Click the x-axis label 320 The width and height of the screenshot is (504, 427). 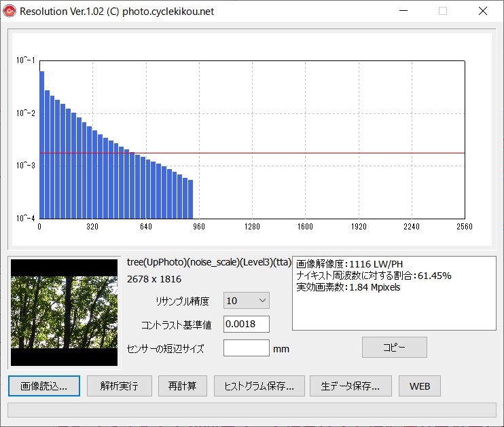tap(92, 227)
